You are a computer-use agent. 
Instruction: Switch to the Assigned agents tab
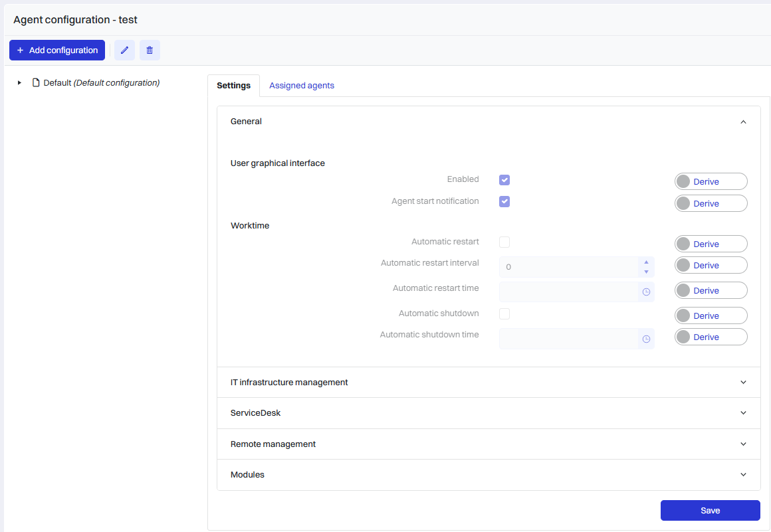tap(301, 86)
